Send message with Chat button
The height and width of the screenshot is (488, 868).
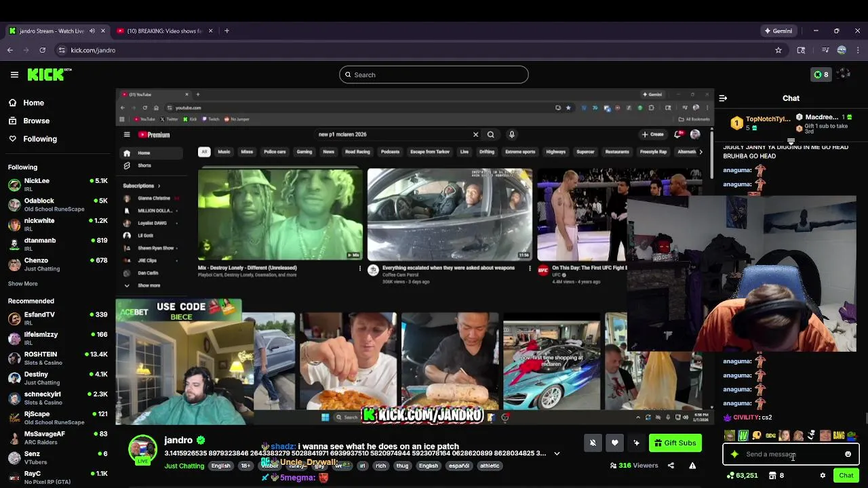[846, 476]
